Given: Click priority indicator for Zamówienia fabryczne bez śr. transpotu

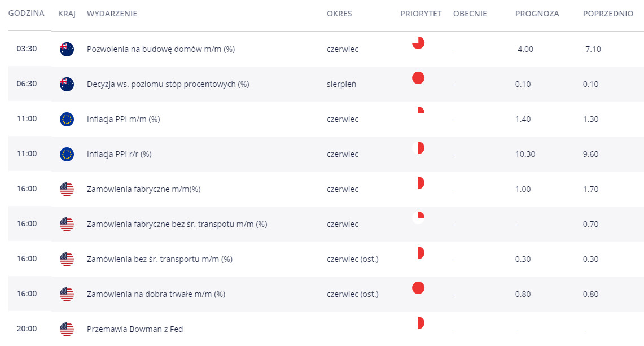Looking at the screenshot, I should click(418, 218).
